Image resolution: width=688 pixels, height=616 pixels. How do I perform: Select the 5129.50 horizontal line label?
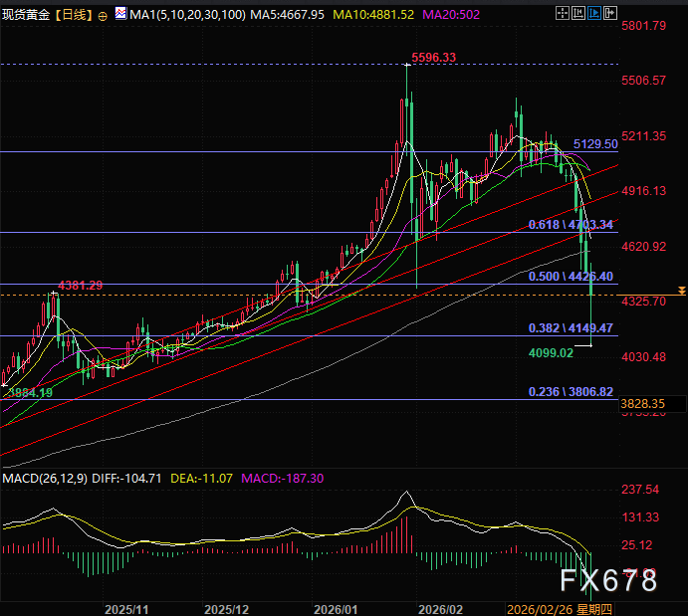(x=602, y=144)
